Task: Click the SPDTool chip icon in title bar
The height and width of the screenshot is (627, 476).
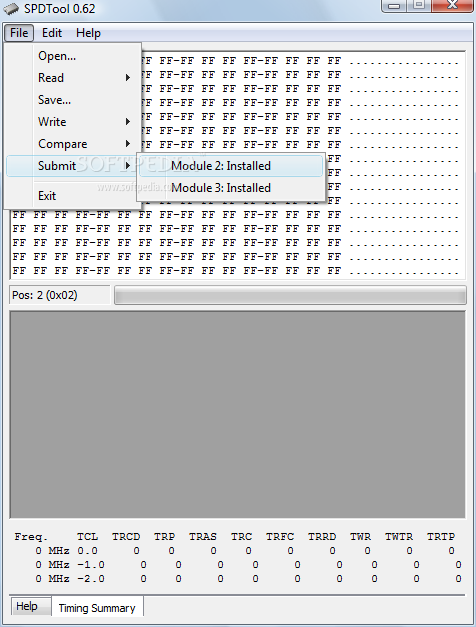Action: (x=11, y=9)
